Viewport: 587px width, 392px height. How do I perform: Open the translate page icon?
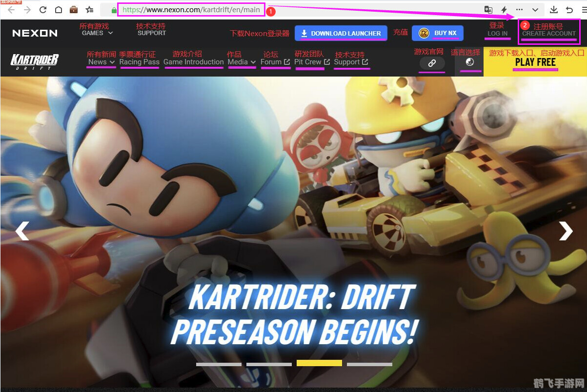point(488,10)
